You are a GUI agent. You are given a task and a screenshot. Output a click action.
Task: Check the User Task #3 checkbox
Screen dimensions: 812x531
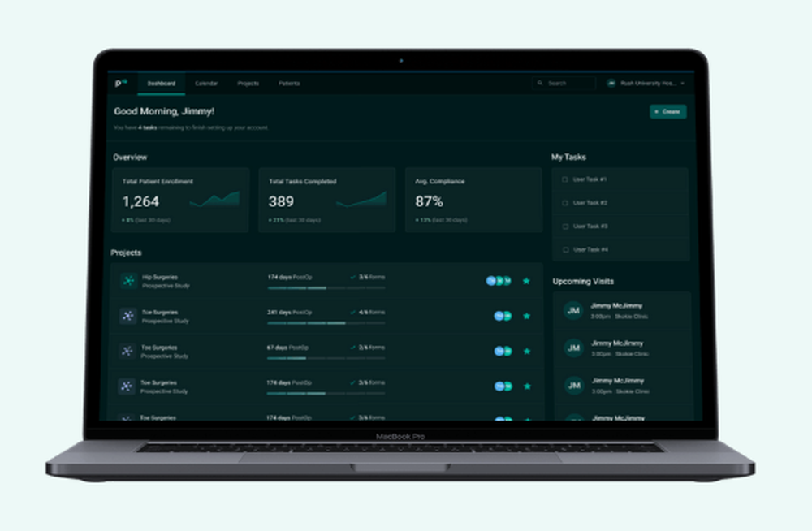point(565,227)
